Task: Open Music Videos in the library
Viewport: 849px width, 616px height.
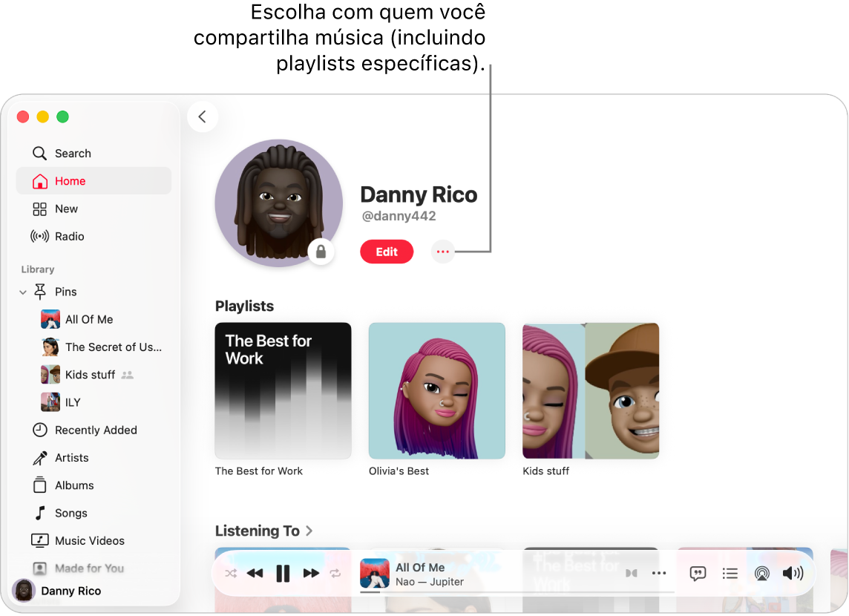Action: tap(88, 540)
